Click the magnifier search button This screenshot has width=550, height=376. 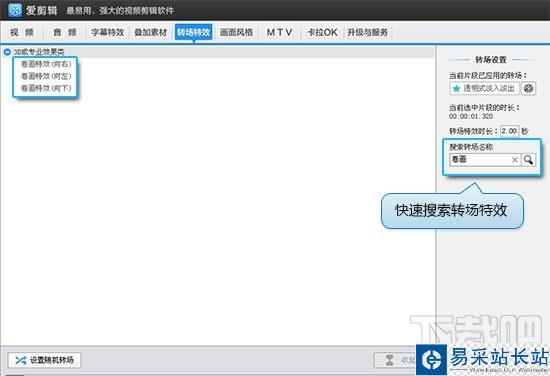529,160
